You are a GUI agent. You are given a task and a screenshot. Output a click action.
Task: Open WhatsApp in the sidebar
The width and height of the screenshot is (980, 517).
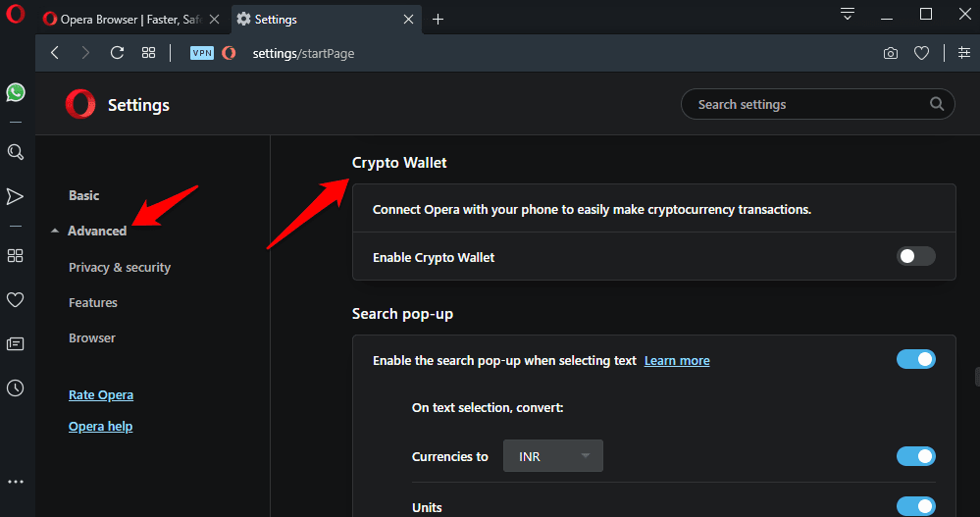click(16, 92)
